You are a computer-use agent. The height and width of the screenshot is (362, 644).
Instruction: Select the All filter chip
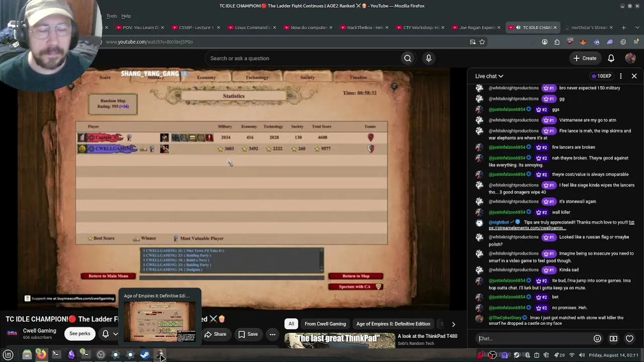coord(291,324)
